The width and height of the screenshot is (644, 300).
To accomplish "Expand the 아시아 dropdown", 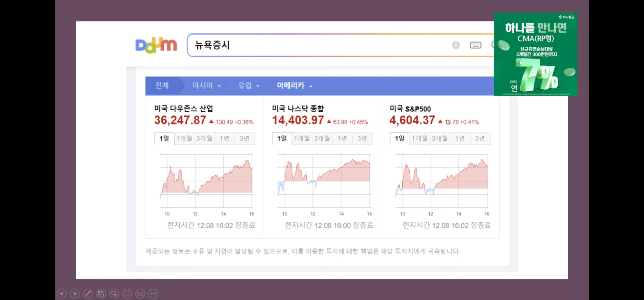I will click(206, 86).
